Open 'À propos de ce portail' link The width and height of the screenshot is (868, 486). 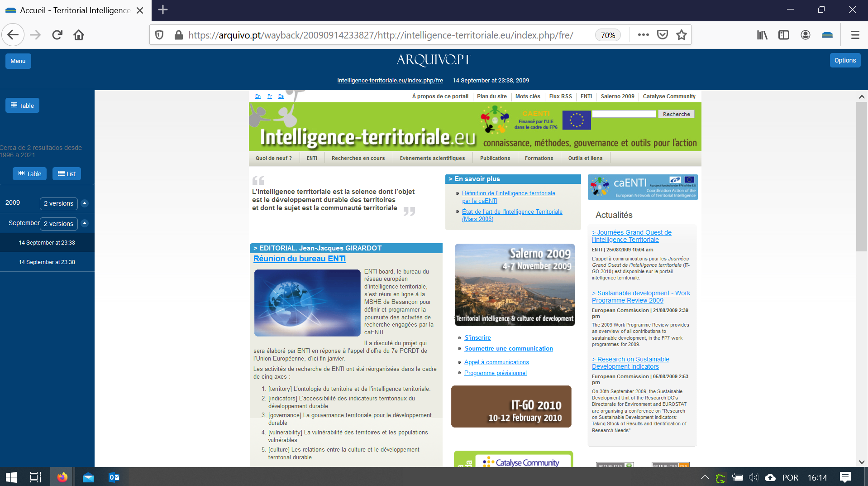tap(440, 96)
